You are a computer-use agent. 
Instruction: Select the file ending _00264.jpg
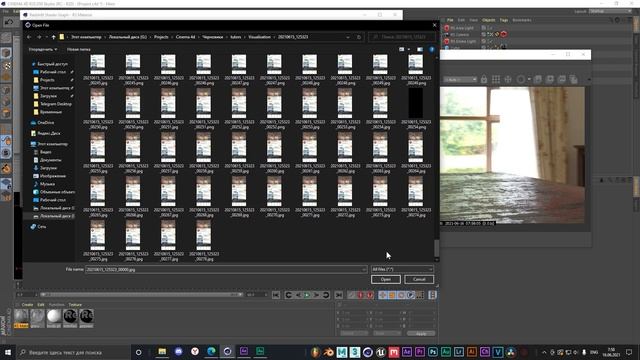[x=416, y=153]
